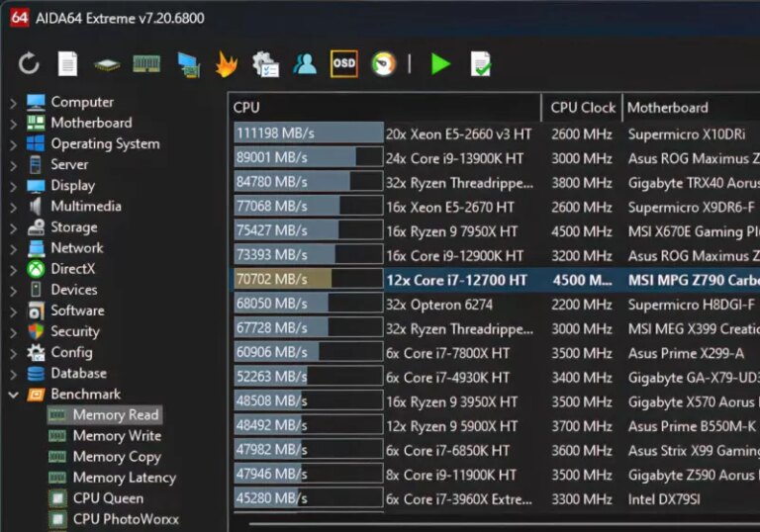Select the 24x Core i9-13900K HT row
760x532 pixels.
[x=495, y=158]
